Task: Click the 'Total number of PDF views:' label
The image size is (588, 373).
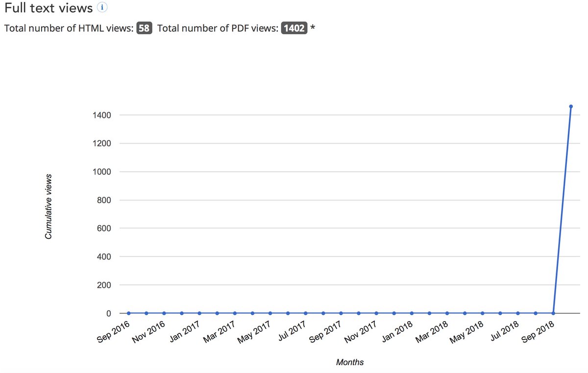Action: pyautogui.click(x=218, y=28)
